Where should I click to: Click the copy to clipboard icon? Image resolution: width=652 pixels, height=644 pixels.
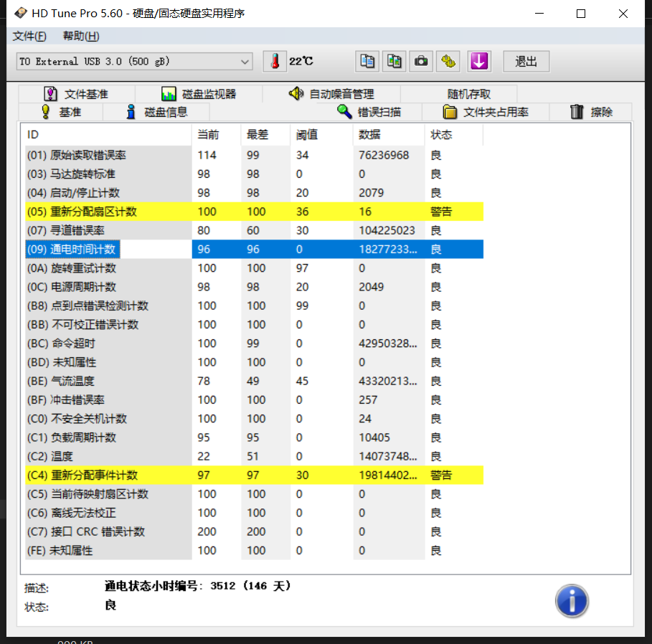pos(367,62)
